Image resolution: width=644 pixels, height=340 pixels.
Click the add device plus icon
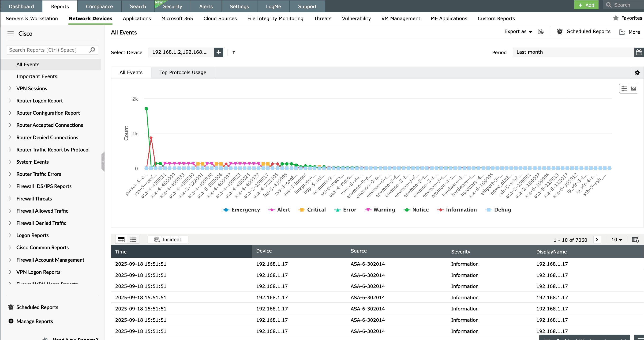[x=218, y=52]
